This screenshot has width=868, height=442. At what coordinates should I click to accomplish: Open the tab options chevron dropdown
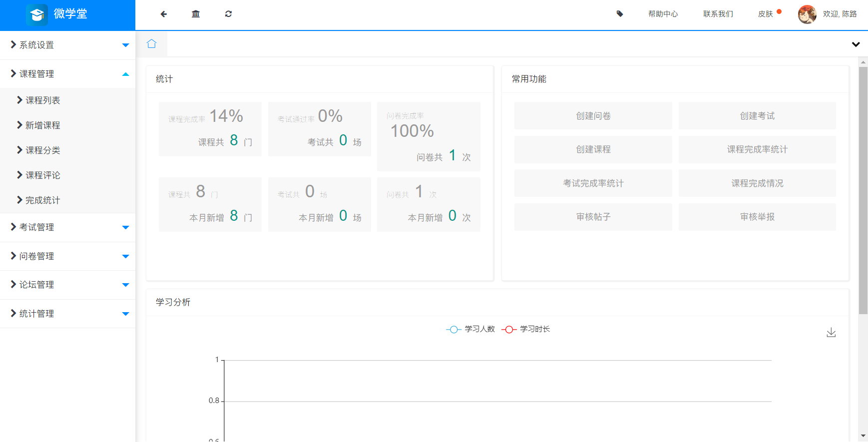[856, 44]
